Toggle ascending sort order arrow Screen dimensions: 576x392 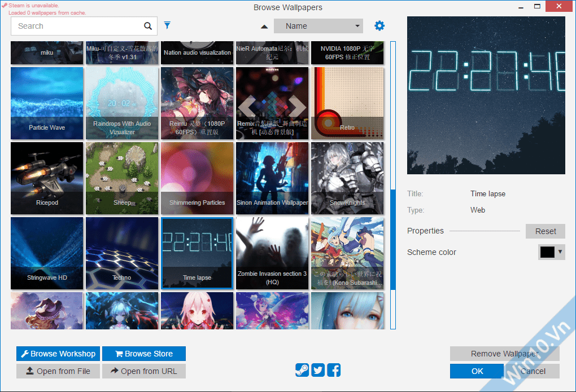point(264,27)
